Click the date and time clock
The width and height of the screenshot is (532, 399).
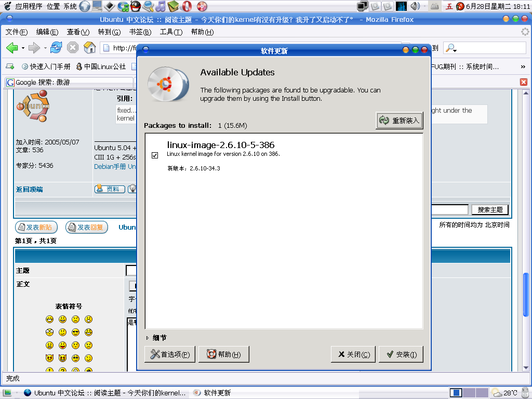click(498, 6)
